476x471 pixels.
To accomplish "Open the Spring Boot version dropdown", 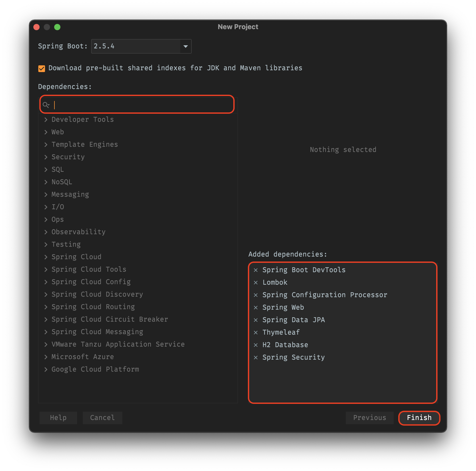I will point(186,46).
